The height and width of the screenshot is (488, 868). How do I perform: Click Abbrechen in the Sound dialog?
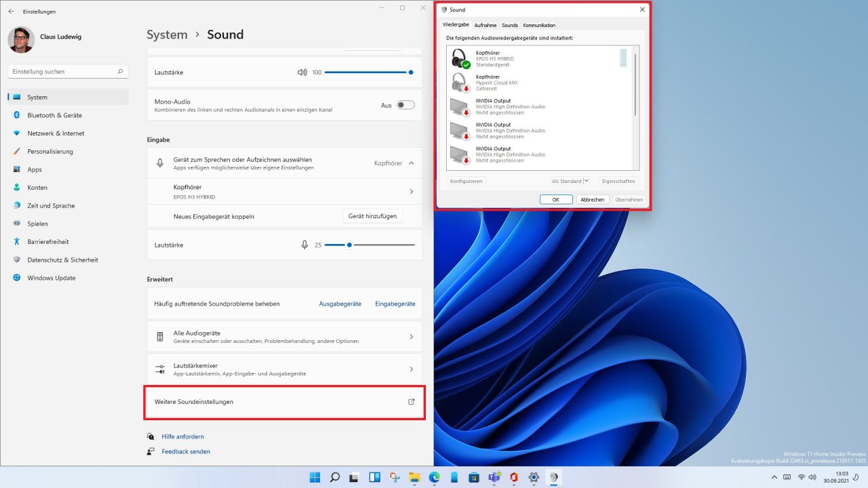[592, 199]
